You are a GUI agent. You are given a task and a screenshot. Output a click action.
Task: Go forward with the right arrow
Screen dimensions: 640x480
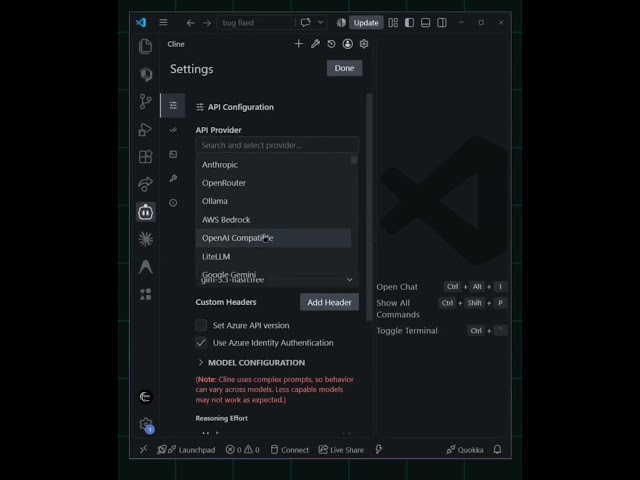(207, 23)
